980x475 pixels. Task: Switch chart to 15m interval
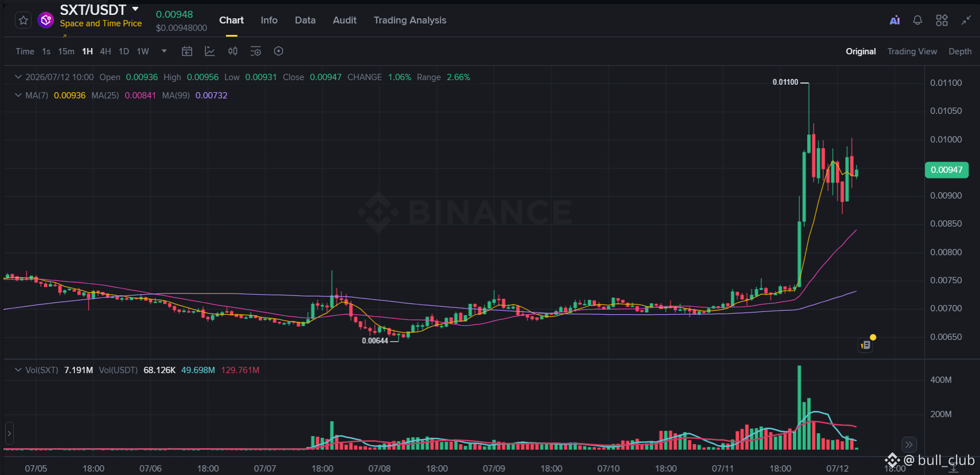66,52
